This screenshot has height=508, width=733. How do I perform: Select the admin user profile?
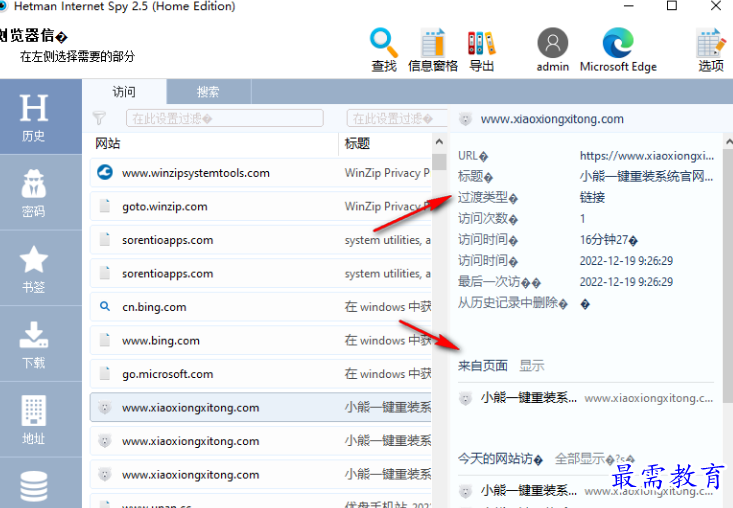[553, 50]
